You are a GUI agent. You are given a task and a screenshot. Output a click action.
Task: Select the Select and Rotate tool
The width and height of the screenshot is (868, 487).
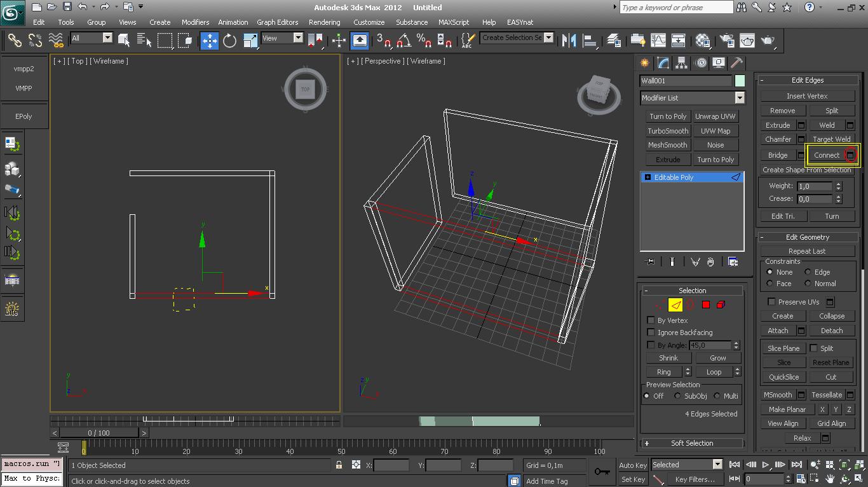pyautogui.click(x=229, y=41)
